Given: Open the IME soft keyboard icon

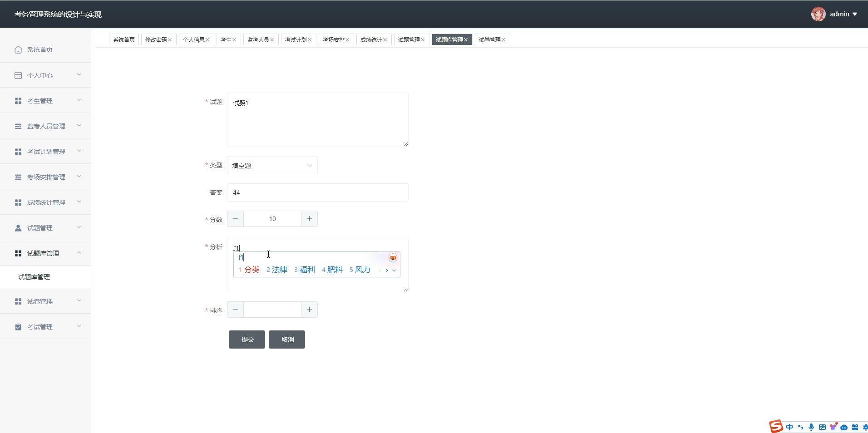Looking at the screenshot, I should point(822,427).
